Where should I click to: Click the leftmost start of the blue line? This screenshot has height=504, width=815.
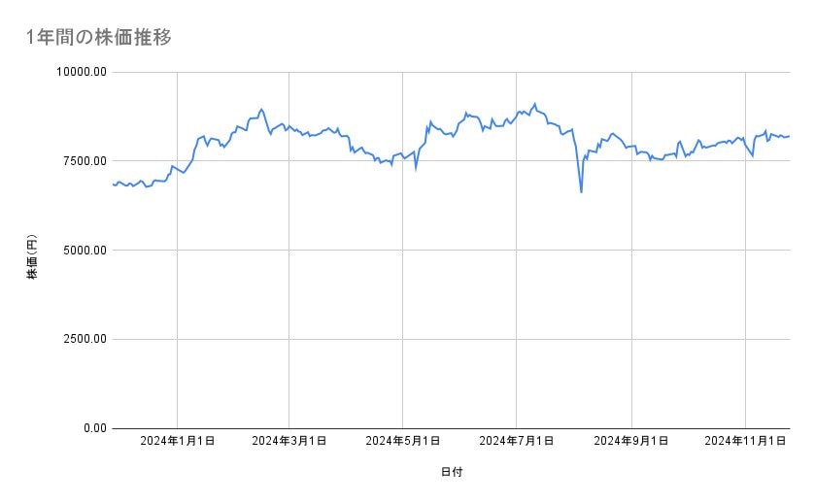[113, 184]
